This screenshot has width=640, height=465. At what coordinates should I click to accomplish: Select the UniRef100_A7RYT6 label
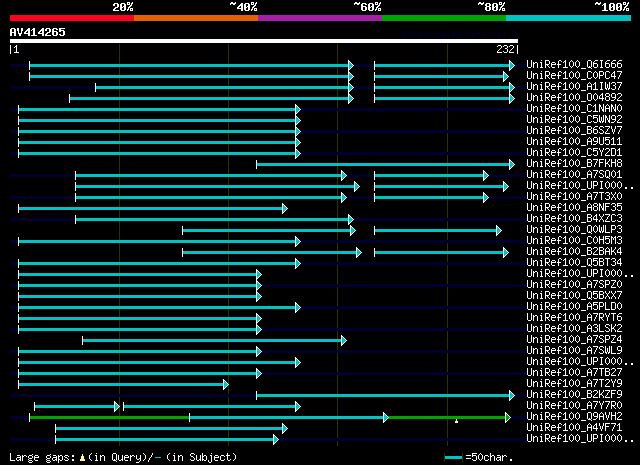pos(574,318)
